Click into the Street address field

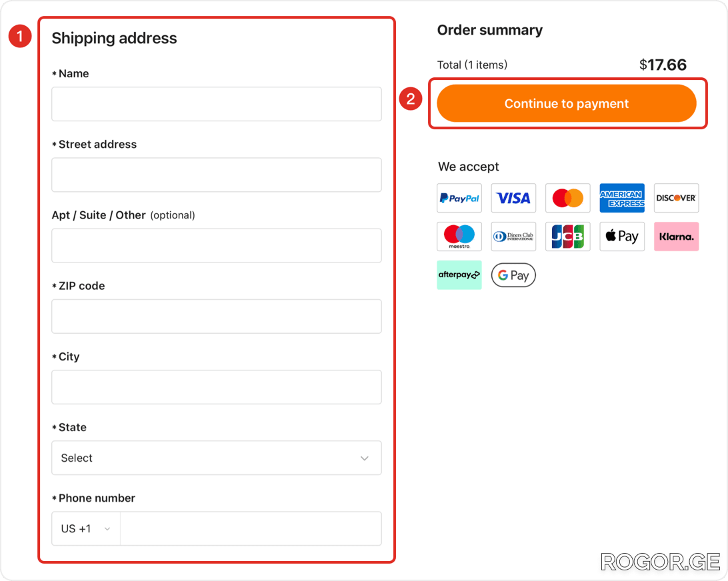(x=217, y=175)
